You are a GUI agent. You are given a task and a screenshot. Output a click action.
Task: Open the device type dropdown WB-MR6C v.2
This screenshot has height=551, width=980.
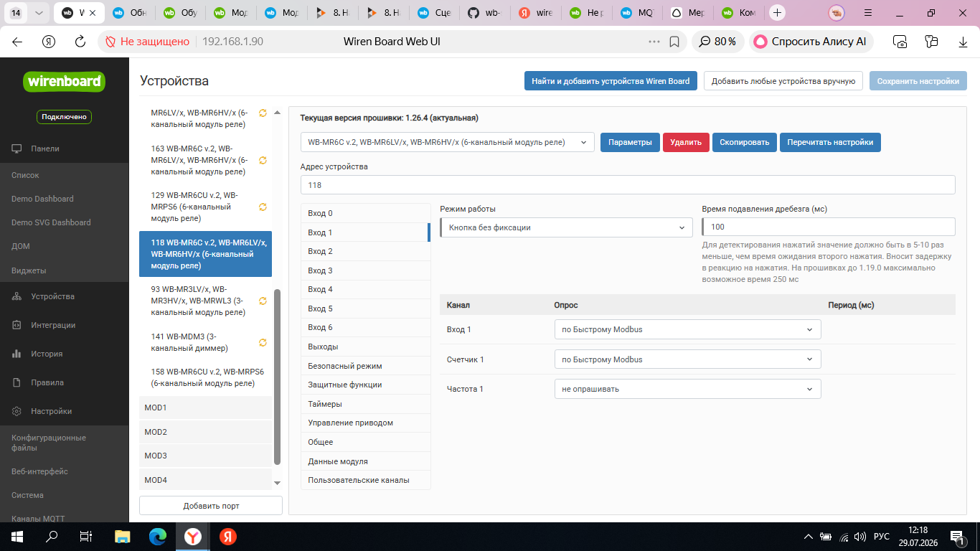click(448, 142)
